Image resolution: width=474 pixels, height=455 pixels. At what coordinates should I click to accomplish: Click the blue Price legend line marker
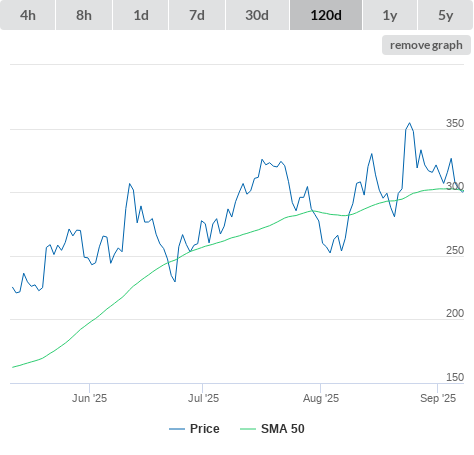click(177, 429)
